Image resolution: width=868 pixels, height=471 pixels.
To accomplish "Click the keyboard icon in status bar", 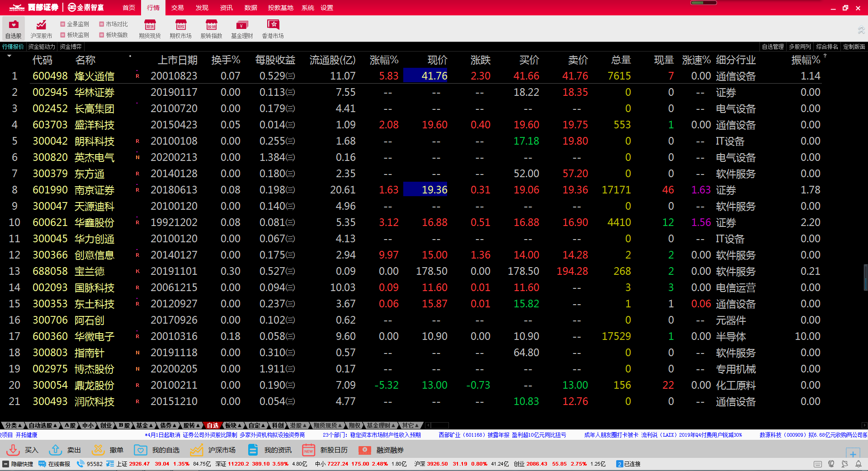I will pyautogui.click(x=817, y=464).
